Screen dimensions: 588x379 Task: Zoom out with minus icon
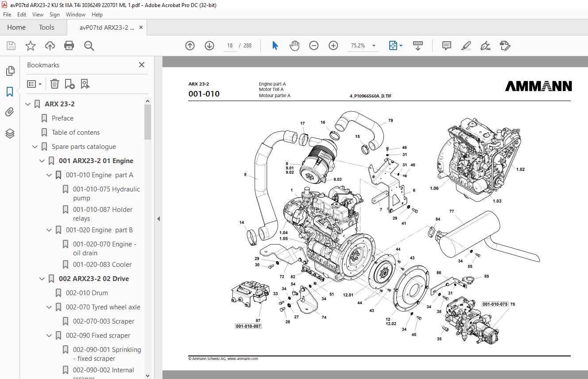coord(314,46)
